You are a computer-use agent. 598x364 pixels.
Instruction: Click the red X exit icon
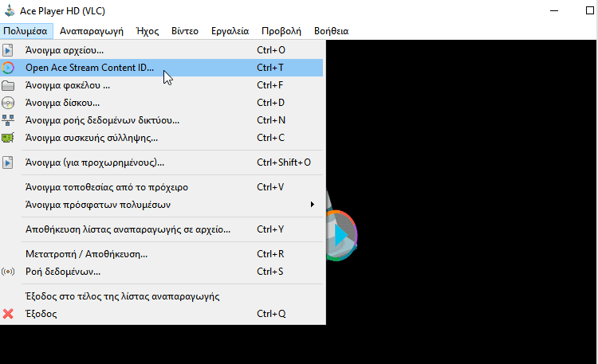click(x=8, y=314)
